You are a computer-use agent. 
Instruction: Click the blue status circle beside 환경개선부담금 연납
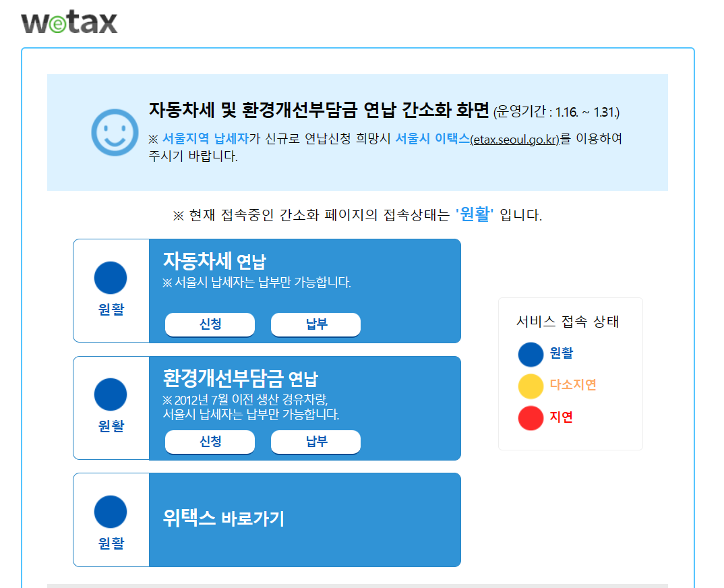coord(110,394)
